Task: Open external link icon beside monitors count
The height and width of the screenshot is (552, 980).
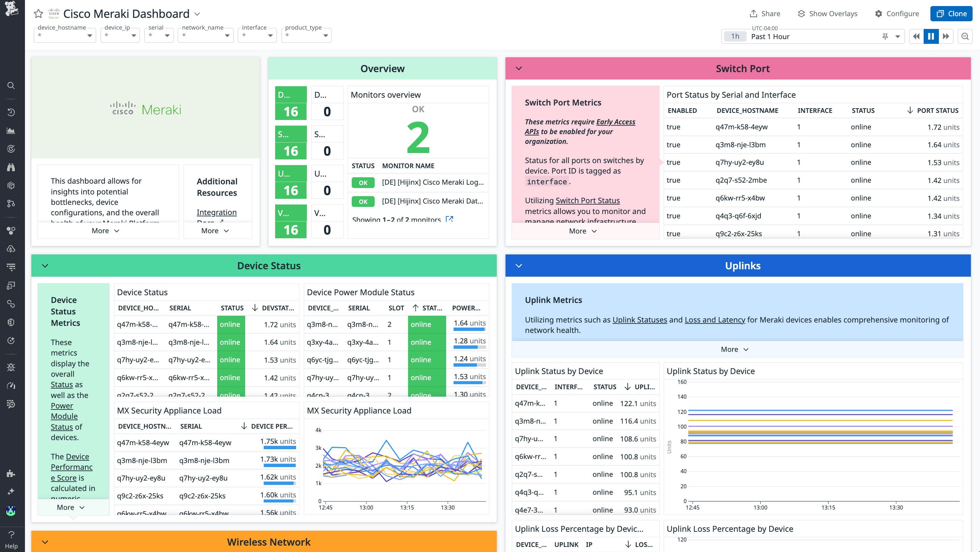Action: click(x=449, y=219)
